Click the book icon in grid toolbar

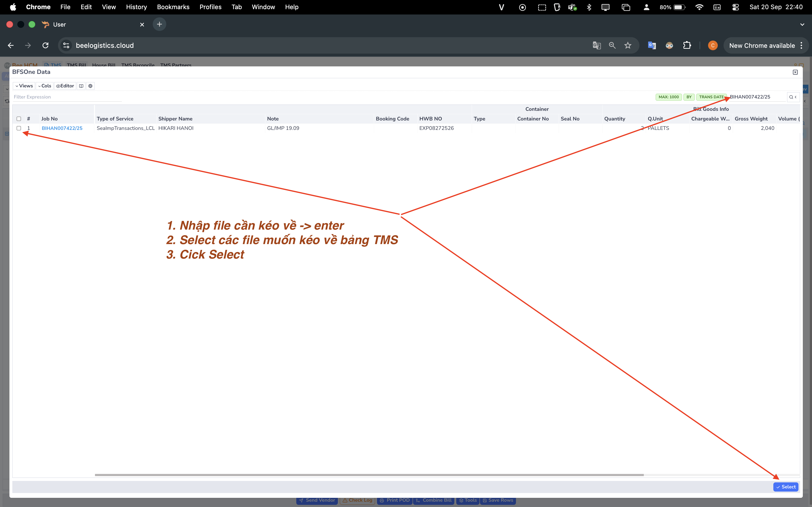point(81,86)
